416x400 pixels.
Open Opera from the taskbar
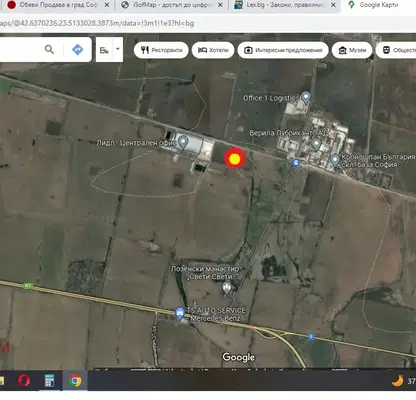pos(24,381)
